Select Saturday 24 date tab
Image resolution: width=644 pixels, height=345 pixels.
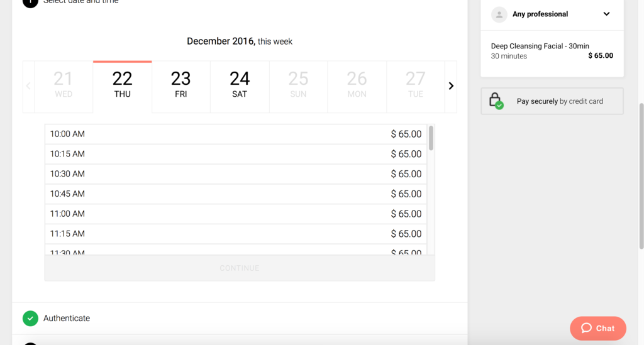(x=240, y=87)
